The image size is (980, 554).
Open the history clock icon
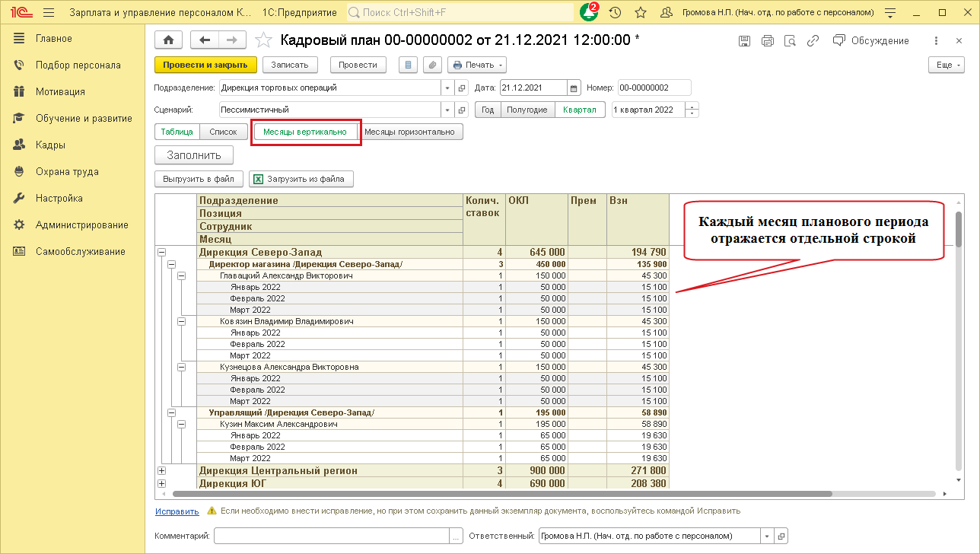615,12
